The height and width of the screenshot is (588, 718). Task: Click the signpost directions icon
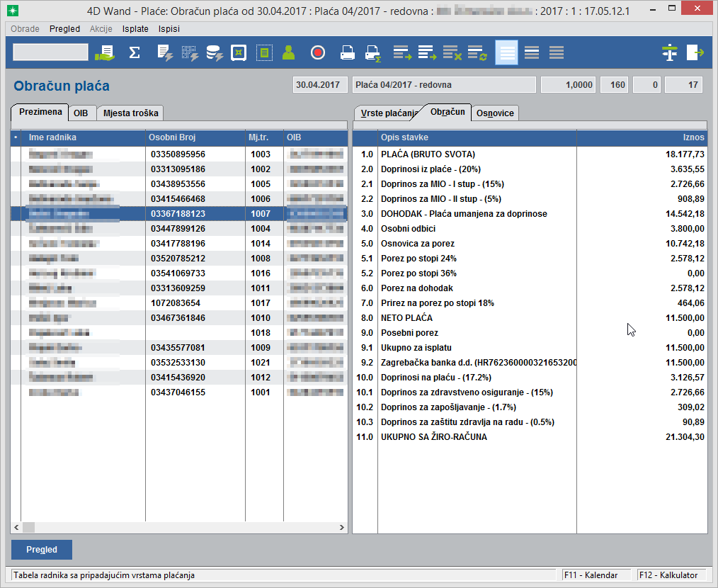pyautogui.click(x=670, y=52)
